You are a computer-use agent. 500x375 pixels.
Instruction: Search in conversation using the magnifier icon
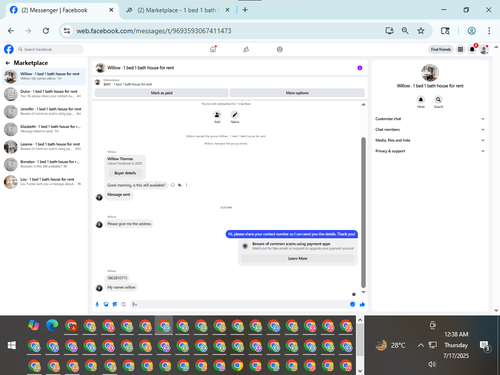point(438,99)
